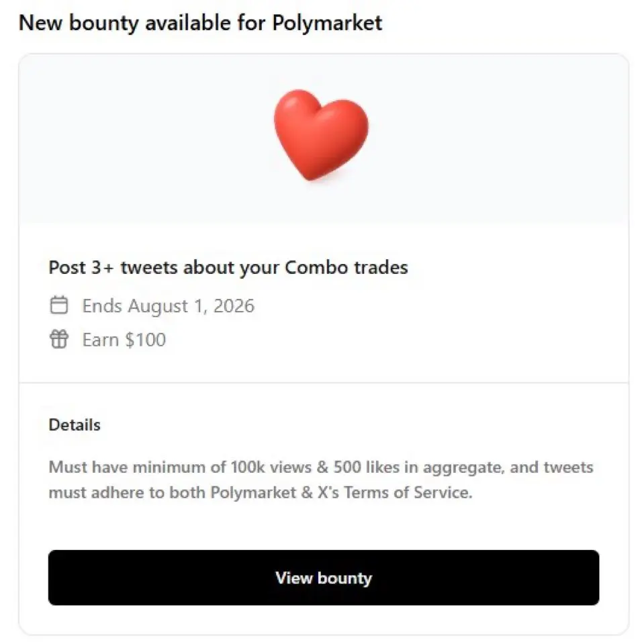Click the gift icon beside Earn $100
The height and width of the screenshot is (644, 644).
[59, 339]
